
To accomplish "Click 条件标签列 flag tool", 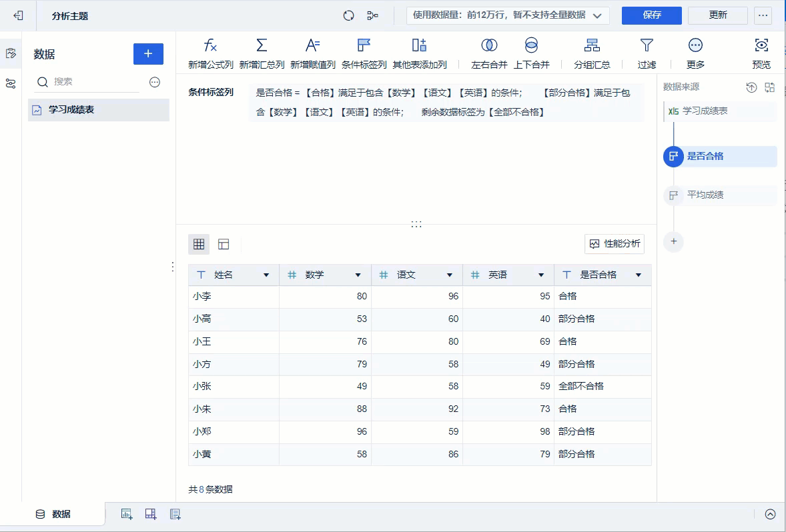I will pyautogui.click(x=364, y=53).
